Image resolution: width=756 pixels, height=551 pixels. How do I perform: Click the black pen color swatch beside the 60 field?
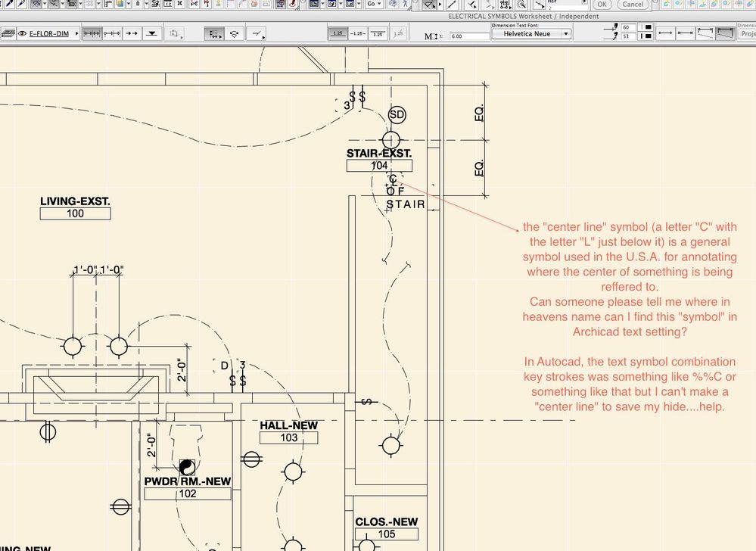[648, 27]
